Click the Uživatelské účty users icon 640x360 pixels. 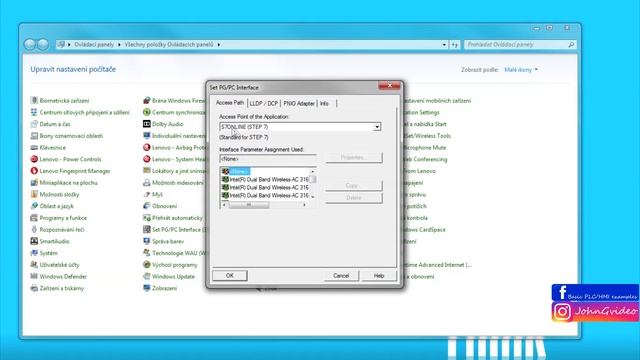pos(34,265)
